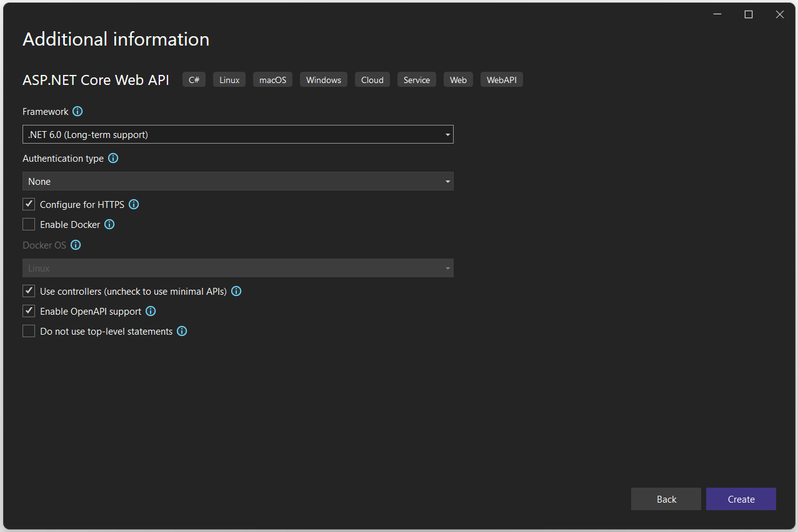This screenshot has height=532, width=798.
Task: Open the Configure for HTTPS info tooltip
Action: coord(133,204)
